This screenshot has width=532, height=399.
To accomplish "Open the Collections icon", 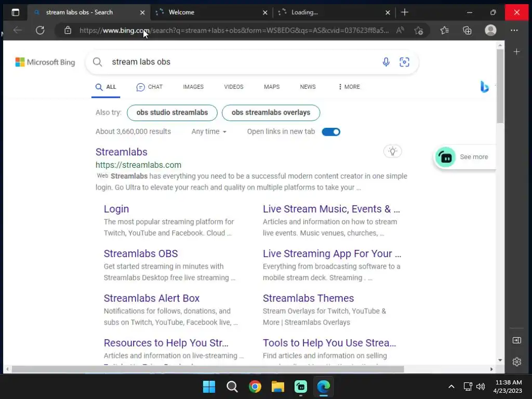I will 467,30.
